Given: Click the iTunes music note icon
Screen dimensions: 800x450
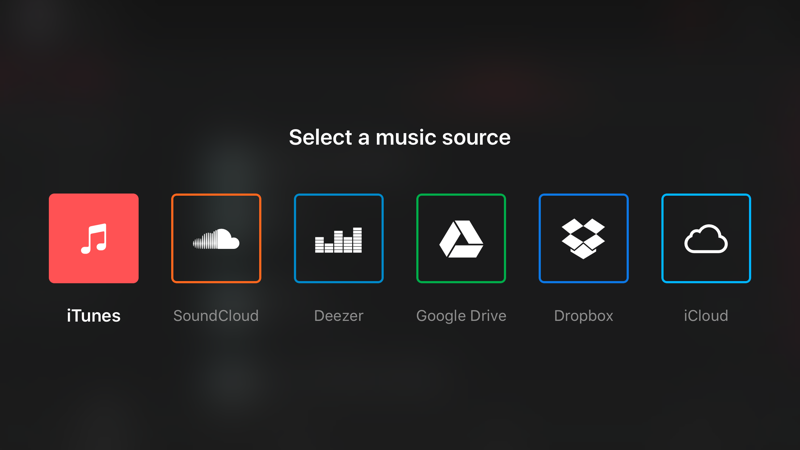Looking at the screenshot, I should [x=94, y=239].
